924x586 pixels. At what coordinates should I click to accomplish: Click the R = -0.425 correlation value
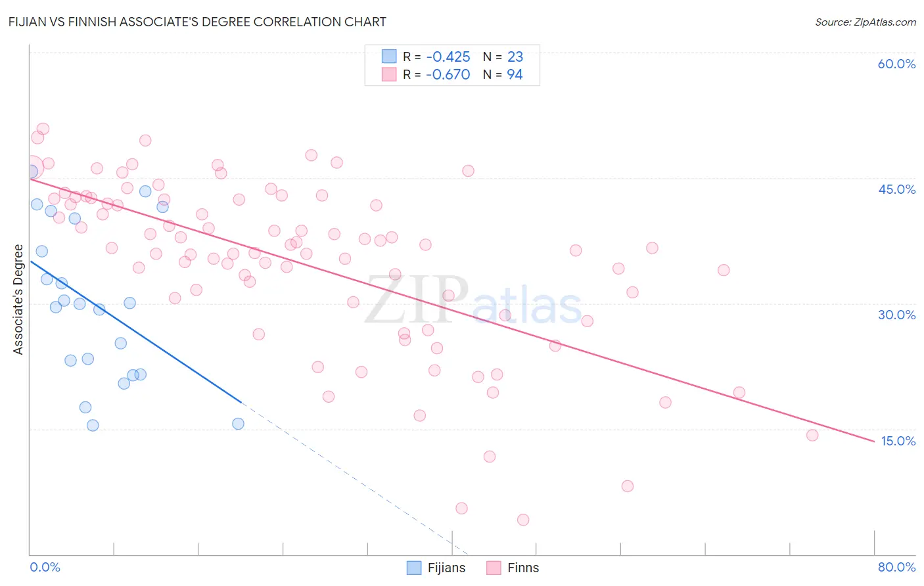436,56
